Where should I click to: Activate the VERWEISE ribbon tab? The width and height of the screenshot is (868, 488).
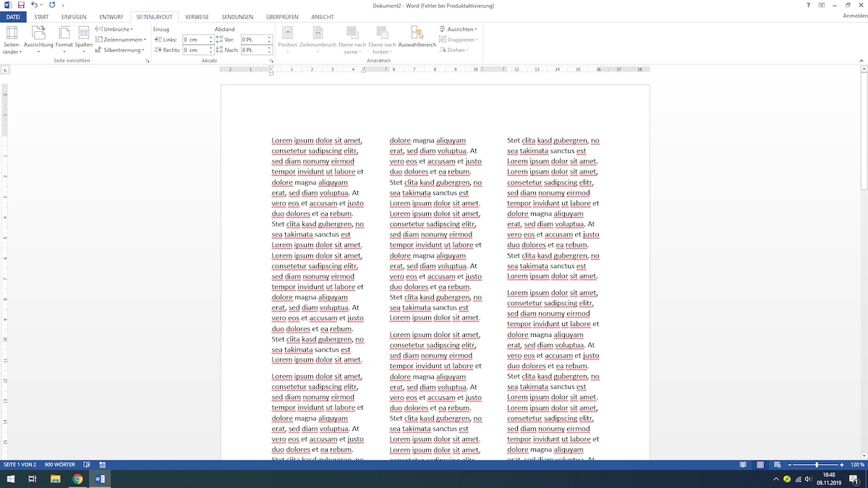(x=196, y=16)
